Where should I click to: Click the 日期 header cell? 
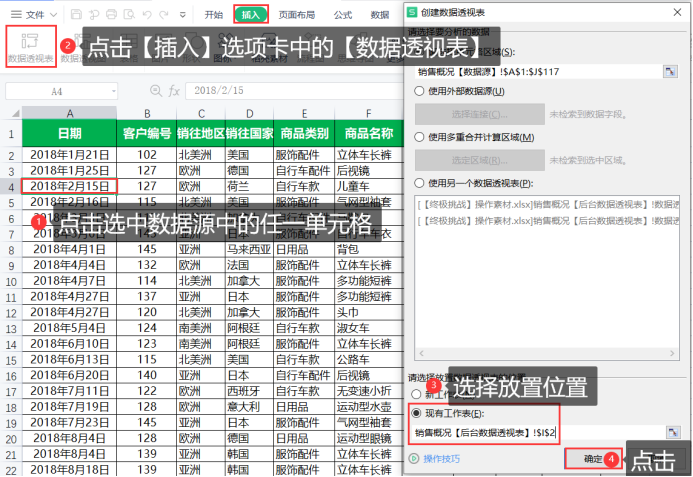point(69,133)
